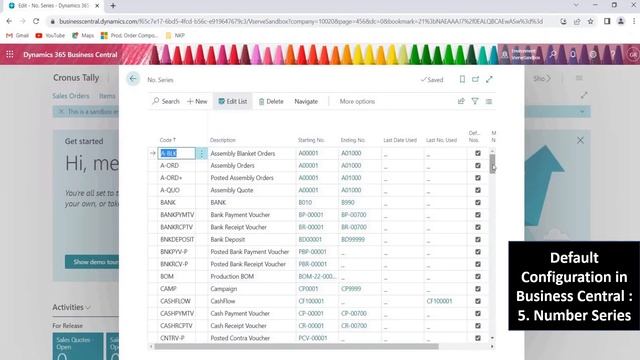Open the Description column header menu
Screen dimensions: 640x360
(223, 140)
